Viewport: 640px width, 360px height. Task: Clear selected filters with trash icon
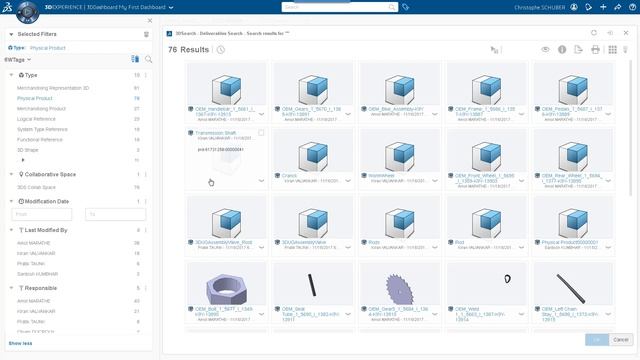[x=146, y=34]
